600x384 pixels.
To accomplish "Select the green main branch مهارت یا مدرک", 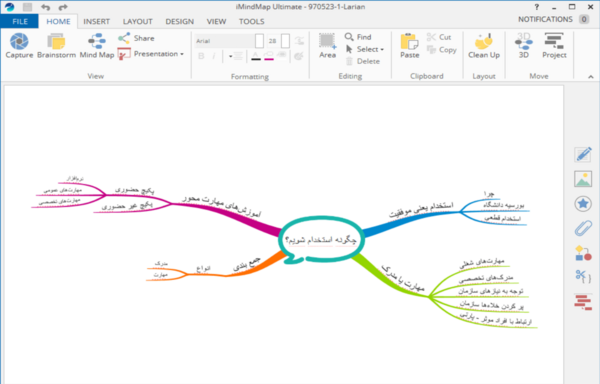I will pyautogui.click(x=403, y=278).
